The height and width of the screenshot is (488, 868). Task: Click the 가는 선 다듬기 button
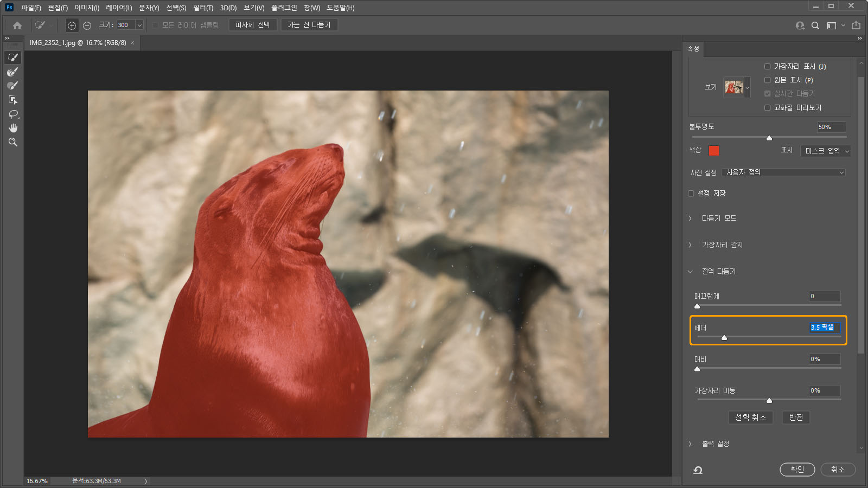(x=309, y=25)
